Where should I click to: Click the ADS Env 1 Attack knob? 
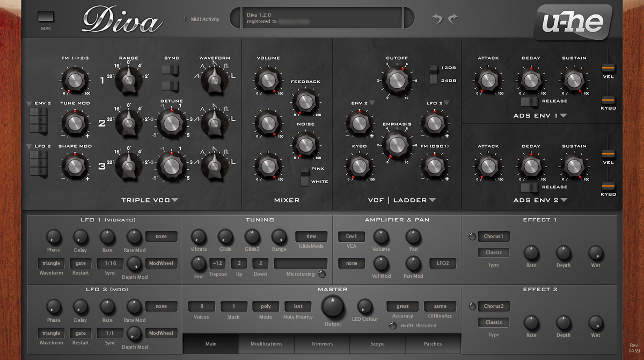(487, 81)
